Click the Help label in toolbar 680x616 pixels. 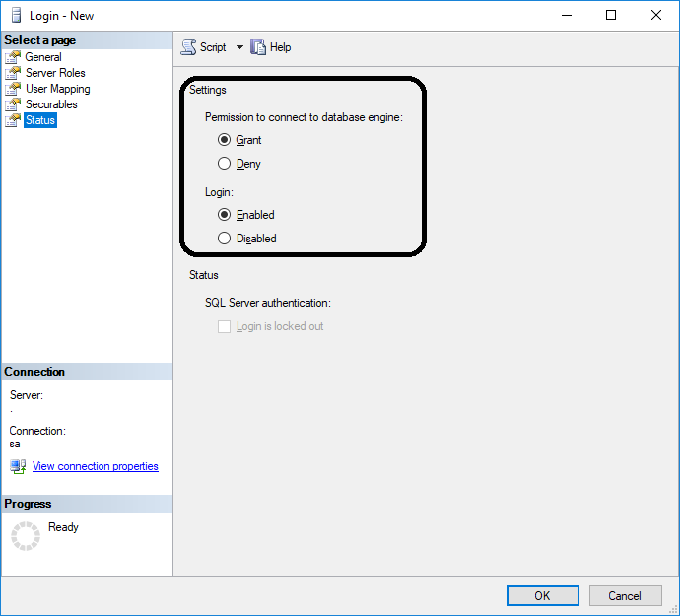click(280, 47)
